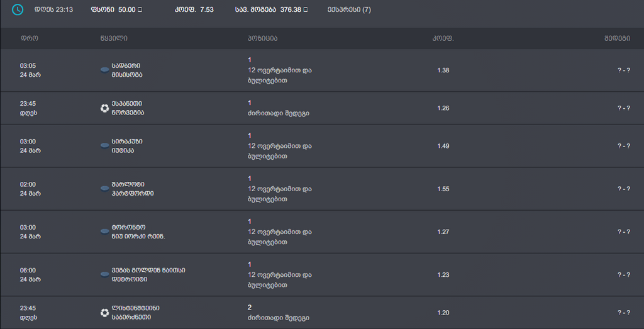Click the 'ექსპრესი (7)' express label
The width and height of the screenshot is (644, 329).
(x=349, y=9)
